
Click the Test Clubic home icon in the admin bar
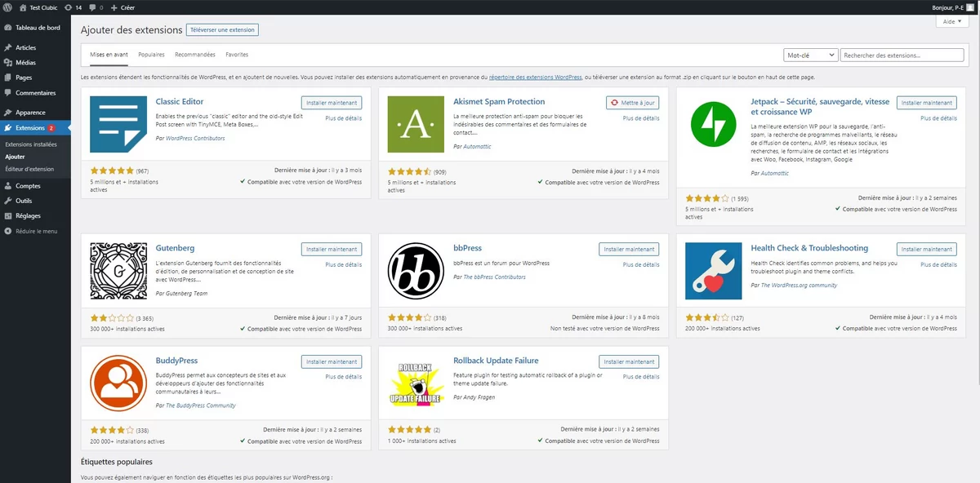[23, 7]
